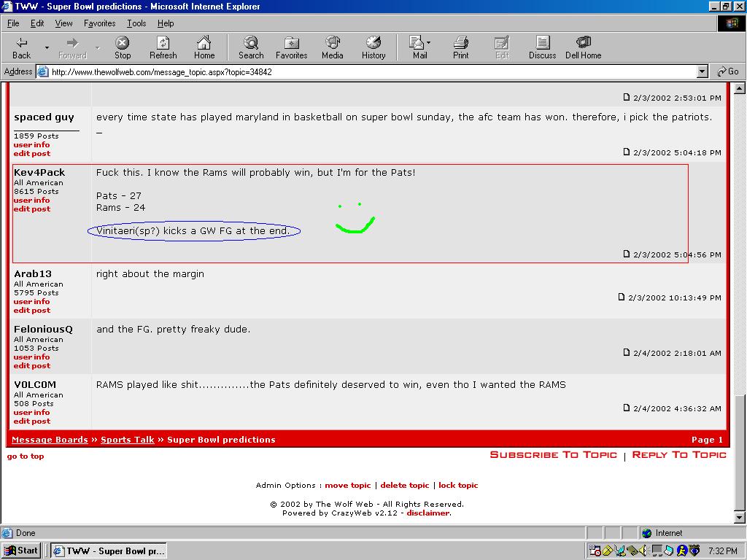Click the Go button next to address
The image size is (747, 560).
pyautogui.click(x=728, y=71)
